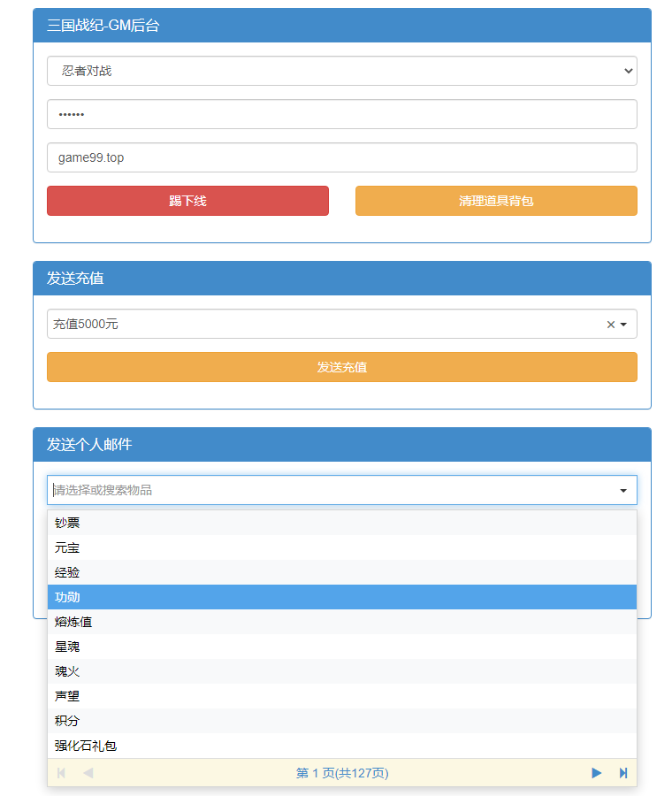Jump to last page of item list

[623, 773]
